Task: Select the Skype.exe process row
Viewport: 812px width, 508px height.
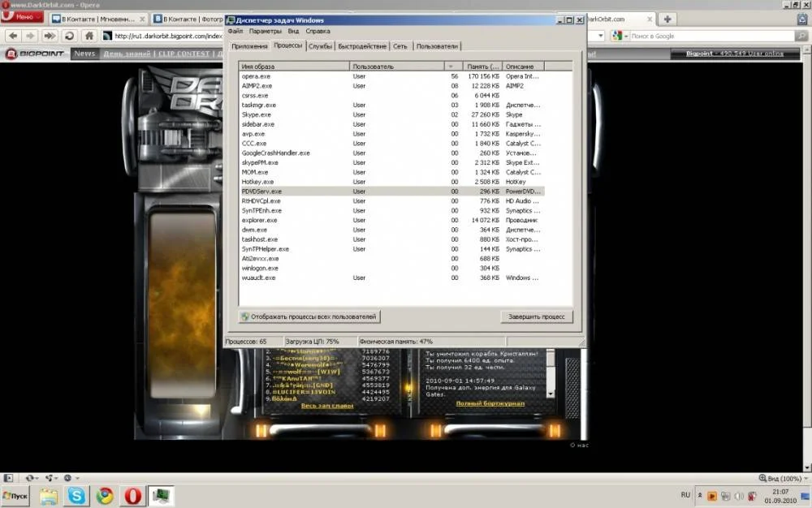Action: click(x=258, y=114)
